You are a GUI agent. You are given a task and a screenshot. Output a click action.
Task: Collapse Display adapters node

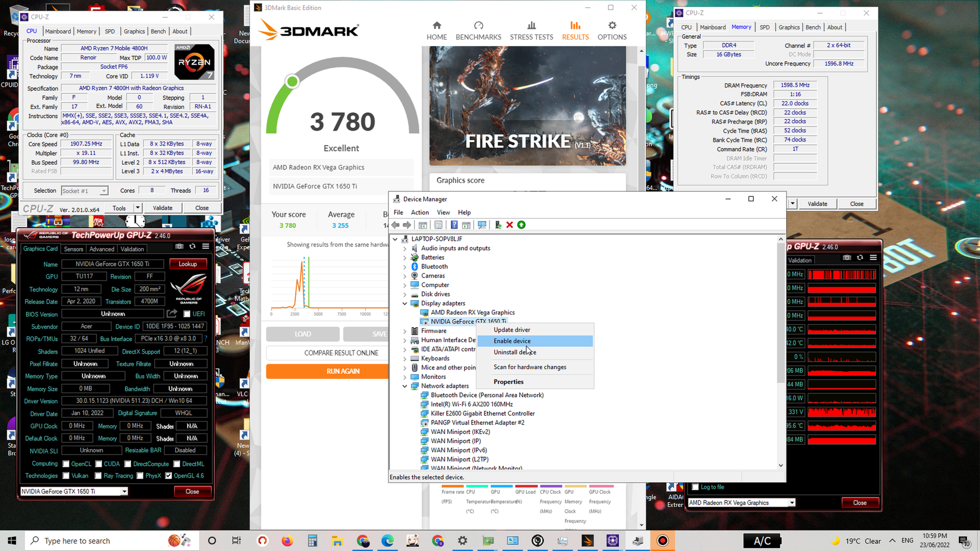(x=405, y=304)
